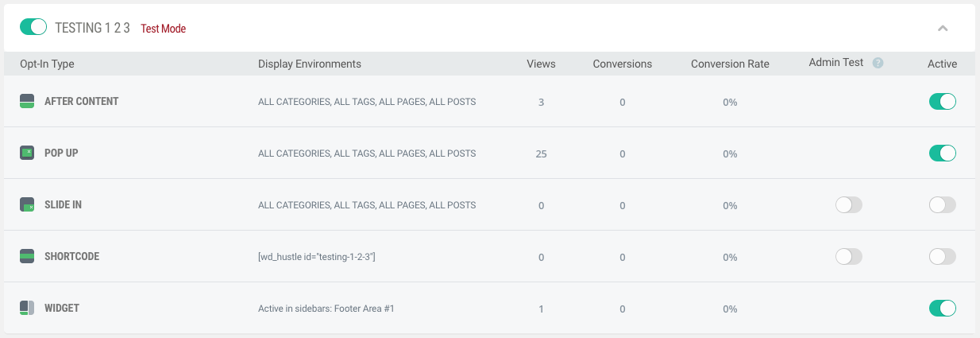Screen dimensions: 980x338
Task: Disable the After Content Active toggle
Action: pos(942,101)
